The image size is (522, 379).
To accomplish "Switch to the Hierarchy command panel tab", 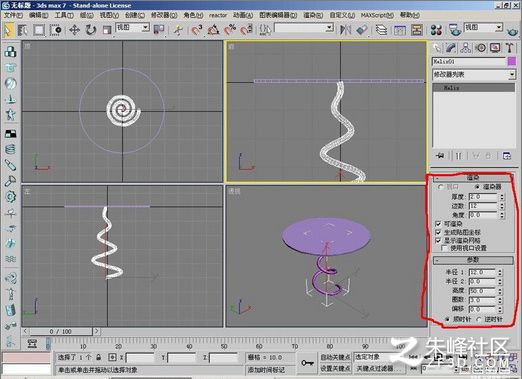I will tap(465, 48).
